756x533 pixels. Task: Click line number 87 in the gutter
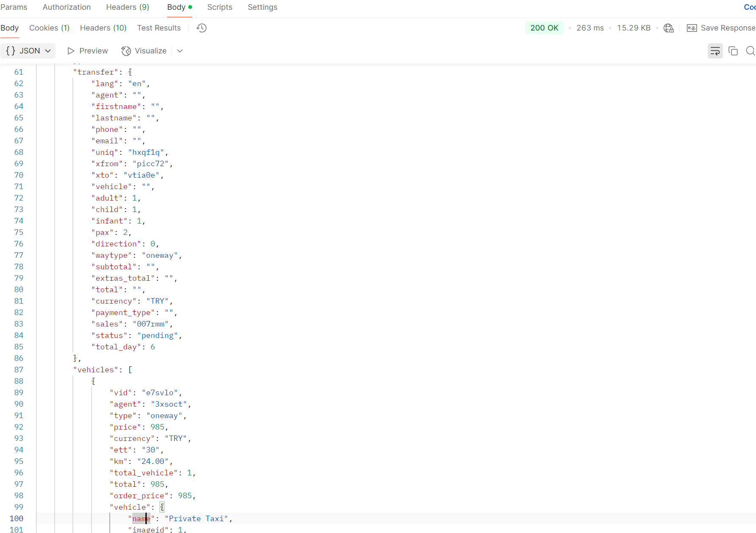pyautogui.click(x=19, y=370)
